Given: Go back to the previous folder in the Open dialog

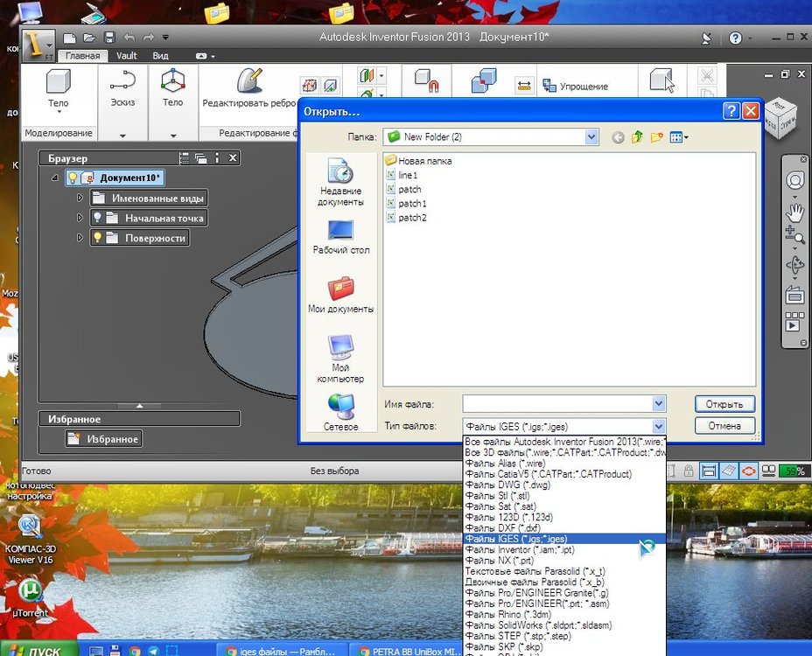Looking at the screenshot, I should click(x=617, y=137).
